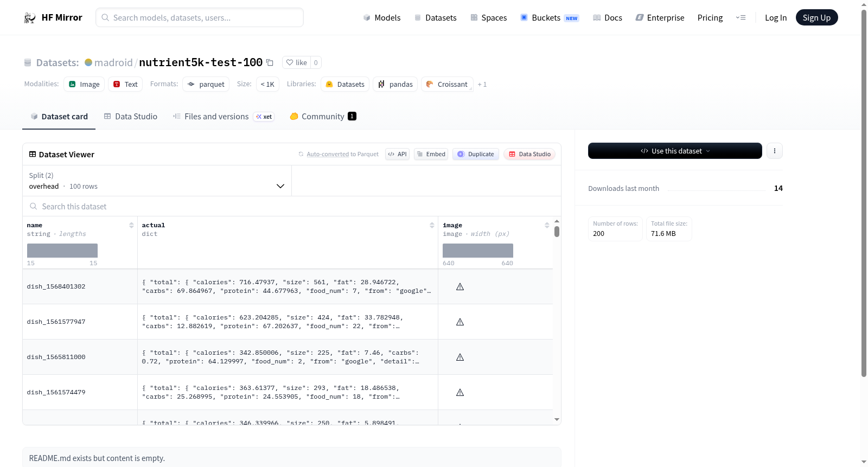Click the Dataset Viewer heading icon

pos(33,155)
